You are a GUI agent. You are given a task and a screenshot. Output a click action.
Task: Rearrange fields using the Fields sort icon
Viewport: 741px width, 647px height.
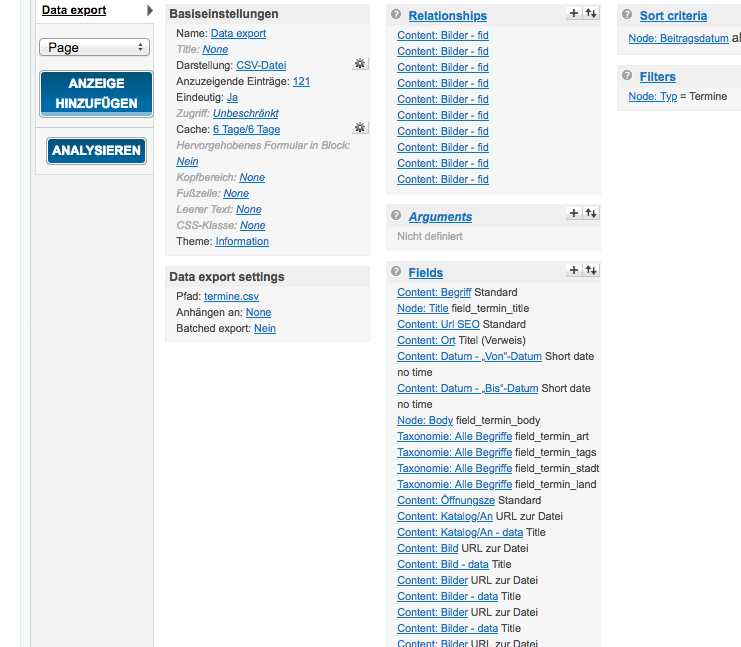pos(591,270)
